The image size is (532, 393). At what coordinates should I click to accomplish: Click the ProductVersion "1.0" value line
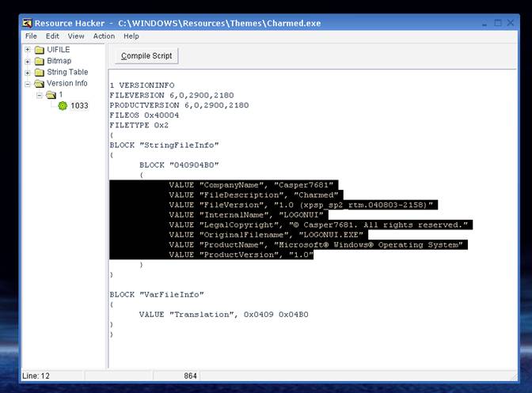coord(241,255)
